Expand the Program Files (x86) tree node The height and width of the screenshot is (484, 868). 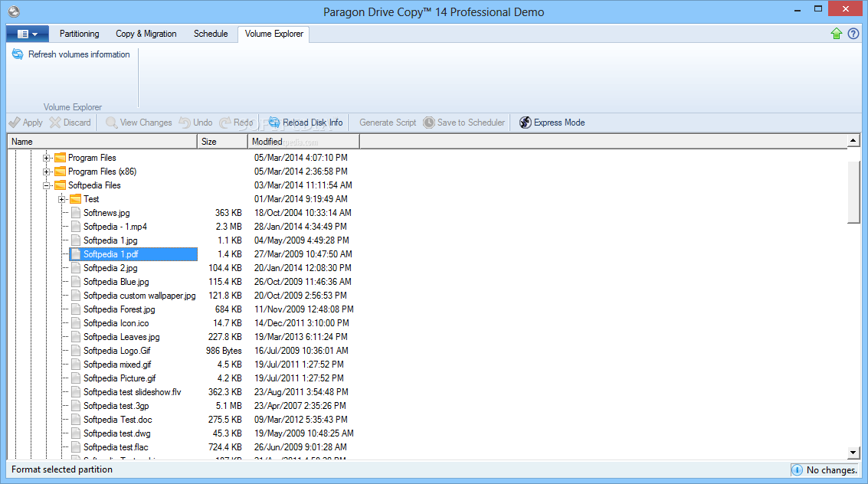click(47, 172)
